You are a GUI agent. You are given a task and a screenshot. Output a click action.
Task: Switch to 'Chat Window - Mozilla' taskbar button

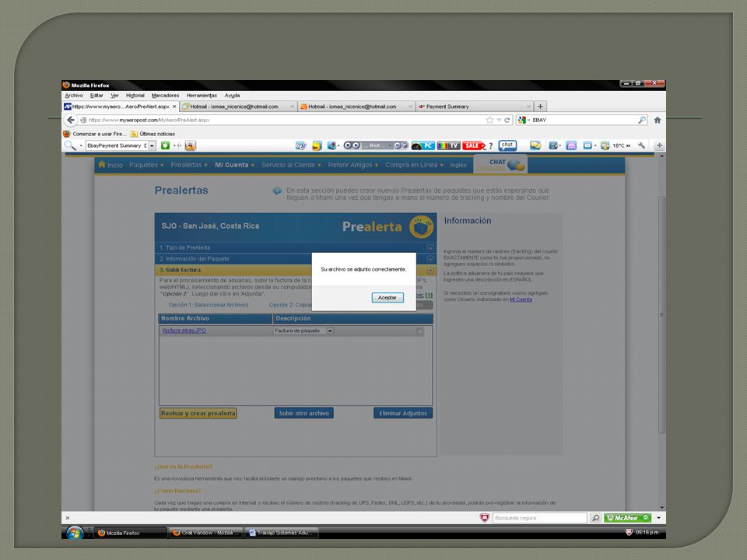click(205, 532)
